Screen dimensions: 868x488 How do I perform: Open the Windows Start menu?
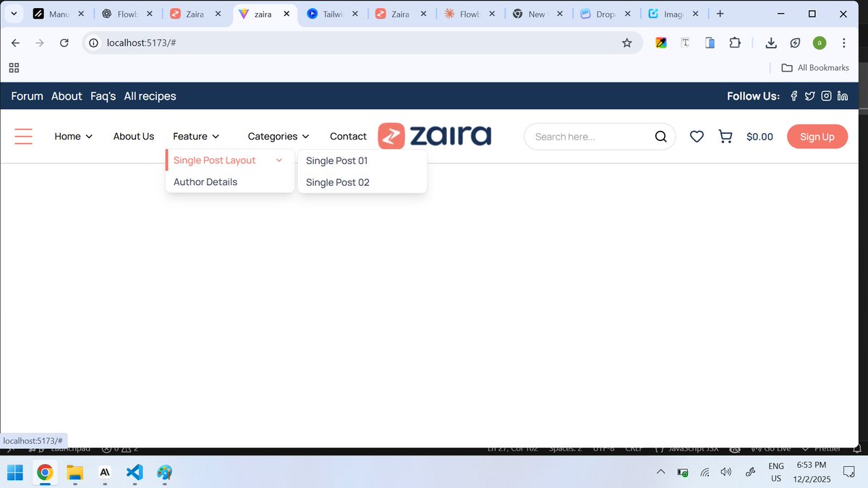click(x=15, y=473)
